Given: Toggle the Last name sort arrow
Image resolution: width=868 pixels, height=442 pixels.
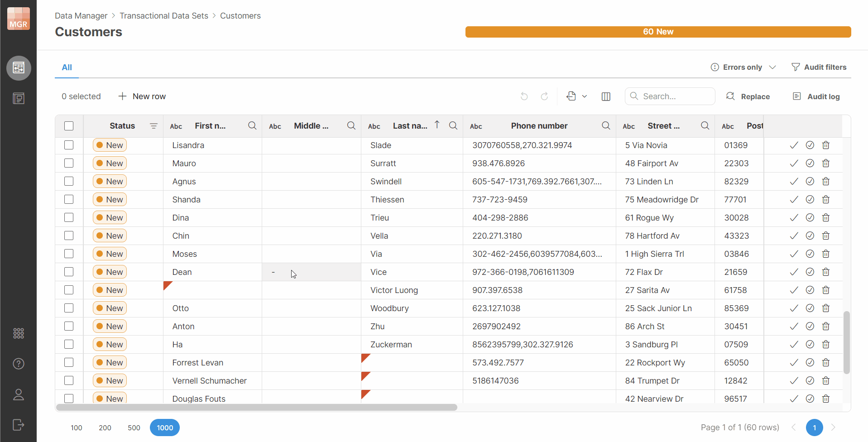Looking at the screenshot, I should [x=436, y=124].
